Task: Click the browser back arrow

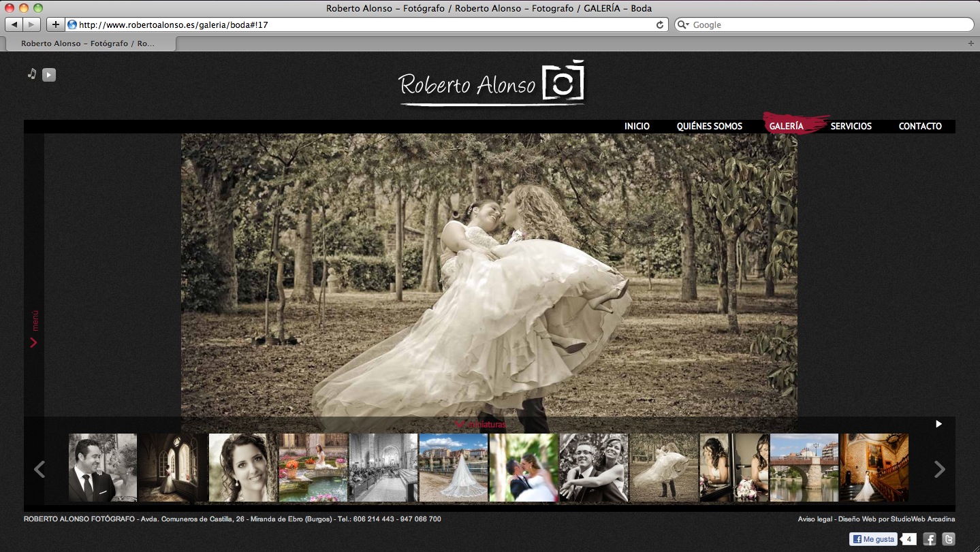Action: pos(14,25)
